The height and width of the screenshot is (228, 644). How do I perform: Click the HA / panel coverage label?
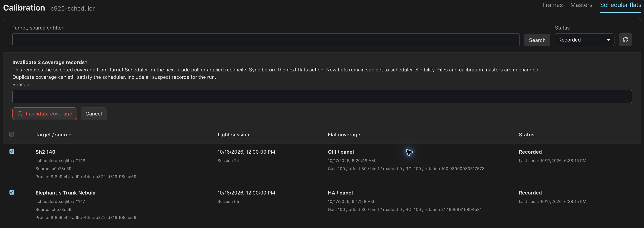(340, 193)
